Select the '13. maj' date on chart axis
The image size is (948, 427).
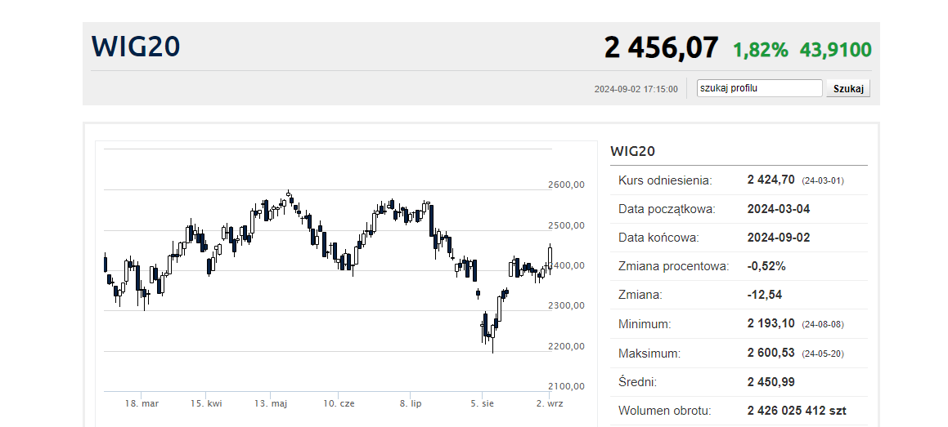(270, 403)
